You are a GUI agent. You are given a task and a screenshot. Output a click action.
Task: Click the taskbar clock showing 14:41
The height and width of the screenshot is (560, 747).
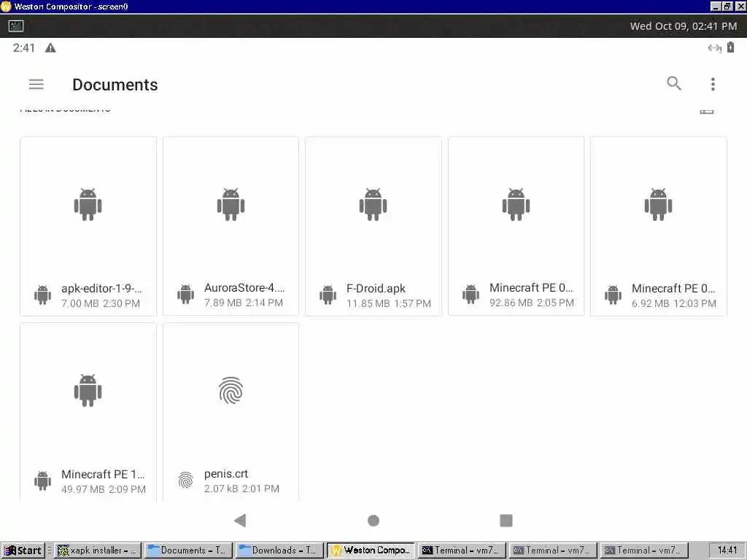[x=727, y=550]
